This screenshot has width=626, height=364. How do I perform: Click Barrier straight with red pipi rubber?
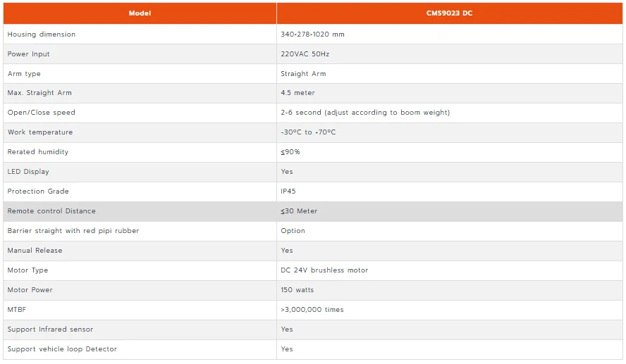point(73,231)
